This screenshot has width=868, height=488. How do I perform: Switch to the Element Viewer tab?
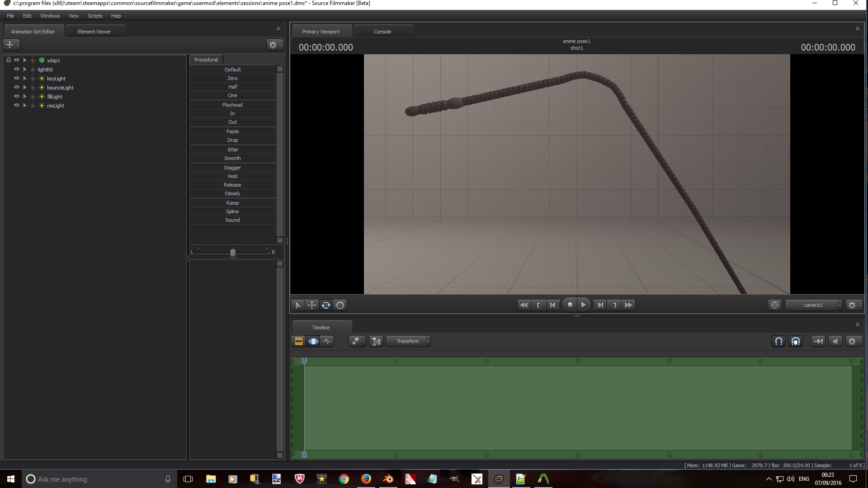[94, 32]
